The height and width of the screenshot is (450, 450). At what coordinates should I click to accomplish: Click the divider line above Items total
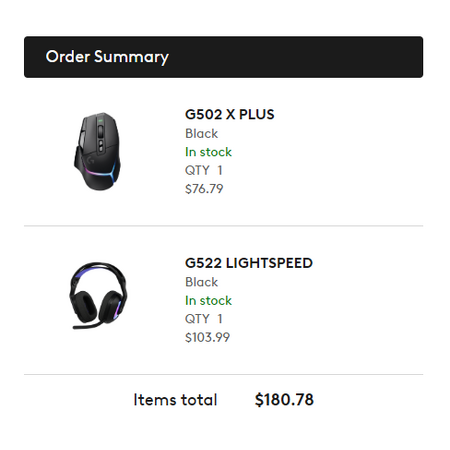(223, 374)
